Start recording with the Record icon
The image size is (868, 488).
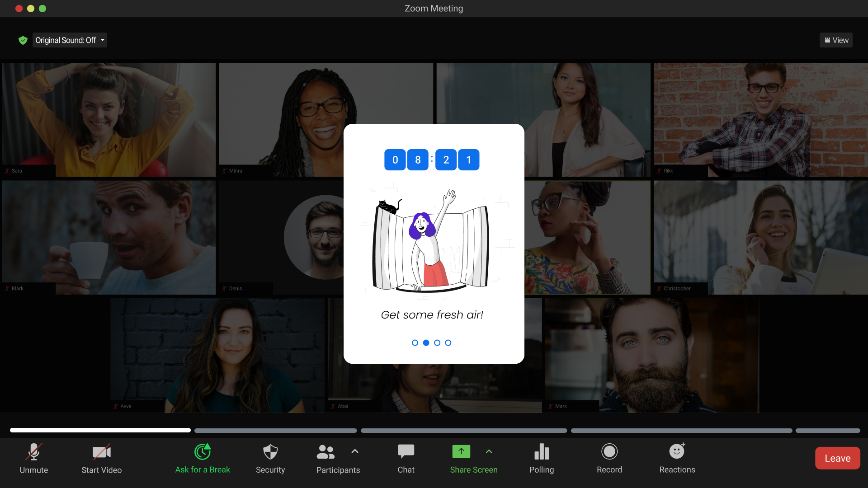[x=609, y=452]
